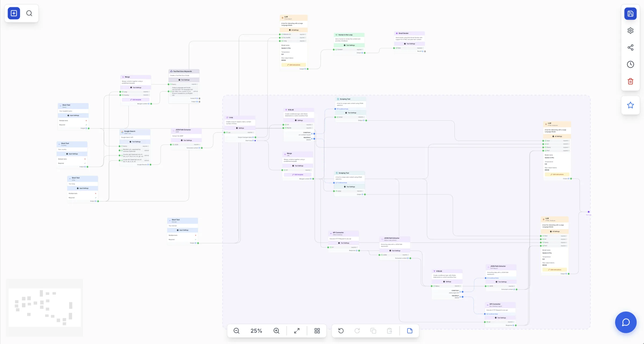Open Settings on the Loop node
Viewport: 644px width, 344px height.
point(240,128)
